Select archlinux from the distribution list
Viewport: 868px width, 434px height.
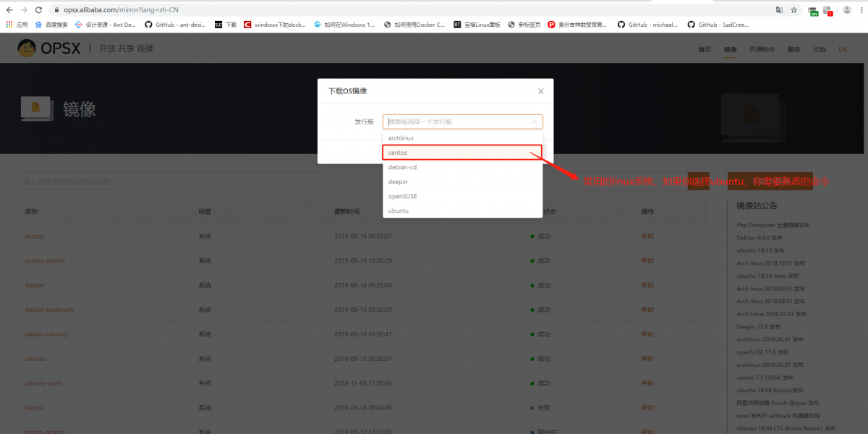click(463, 138)
